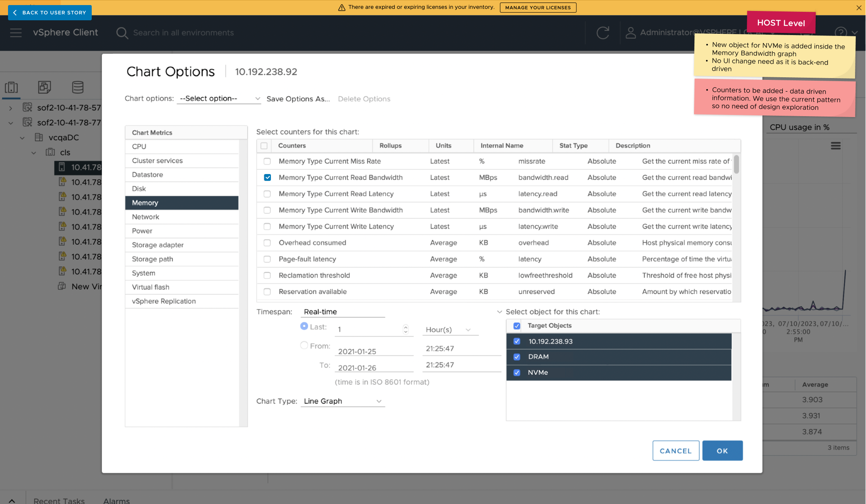Click the help question mark icon

(x=841, y=33)
